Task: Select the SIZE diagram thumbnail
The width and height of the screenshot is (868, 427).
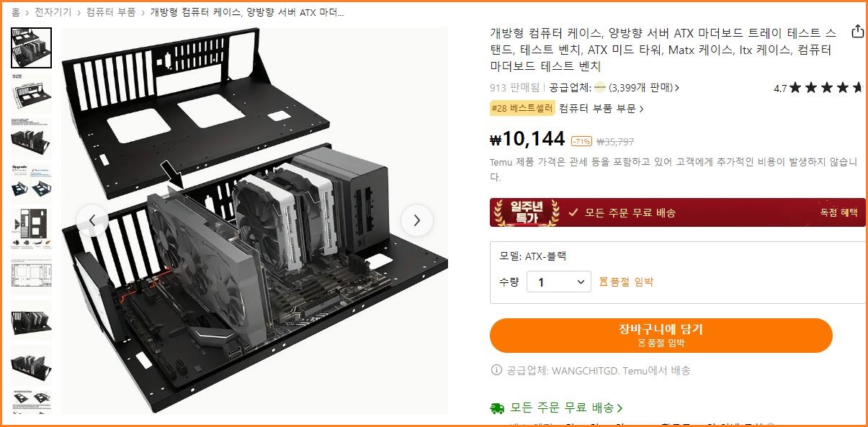Action: point(31,93)
